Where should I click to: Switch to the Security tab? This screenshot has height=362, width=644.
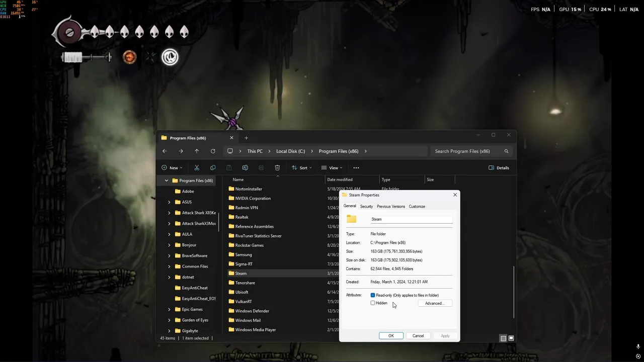[366, 207]
